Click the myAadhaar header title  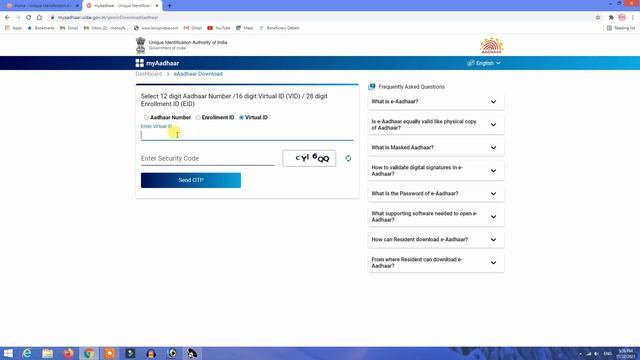click(162, 63)
